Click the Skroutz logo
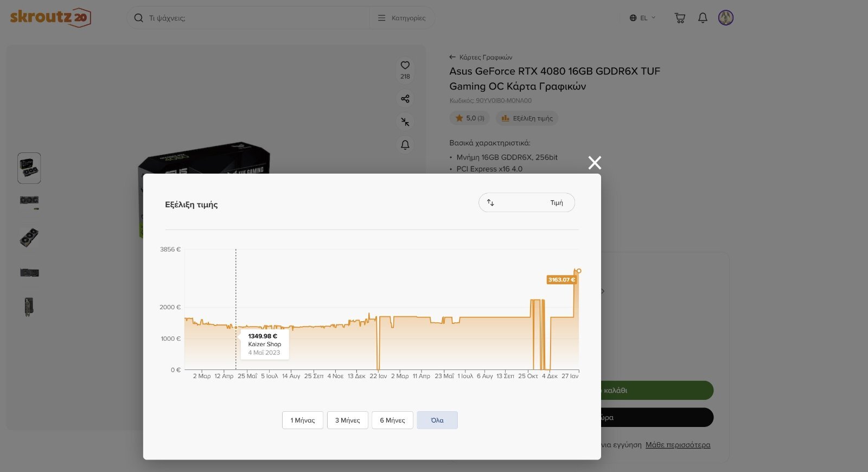Viewport: 868px width, 472px height. tap(50, 17)
